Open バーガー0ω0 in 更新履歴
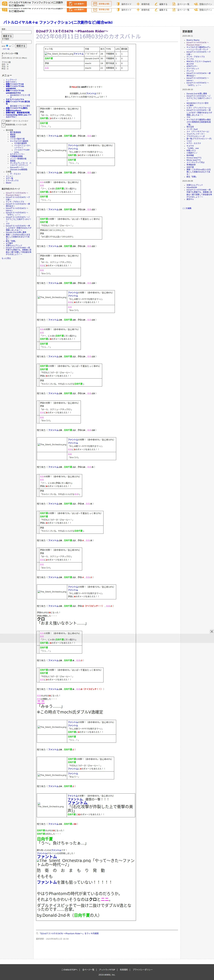The height and width of the screenshot is (980, 214). (192, 129)
